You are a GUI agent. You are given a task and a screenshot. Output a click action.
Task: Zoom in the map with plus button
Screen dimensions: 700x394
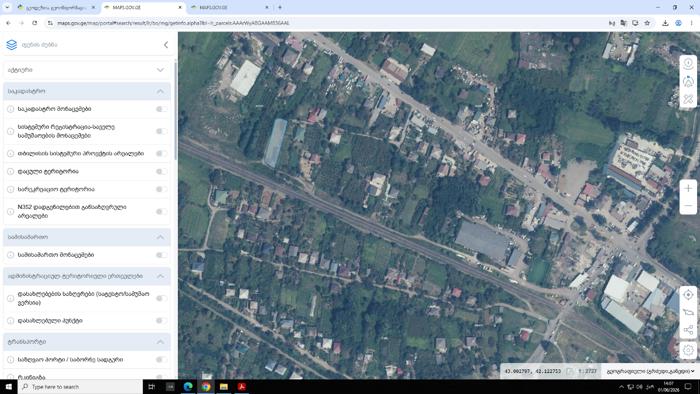click(x=688, y=188)
